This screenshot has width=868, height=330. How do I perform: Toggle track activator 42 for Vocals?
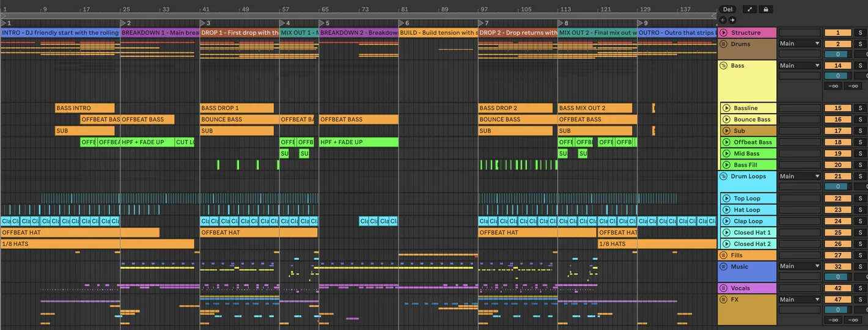pyautogui.click(x=838, y=288)
